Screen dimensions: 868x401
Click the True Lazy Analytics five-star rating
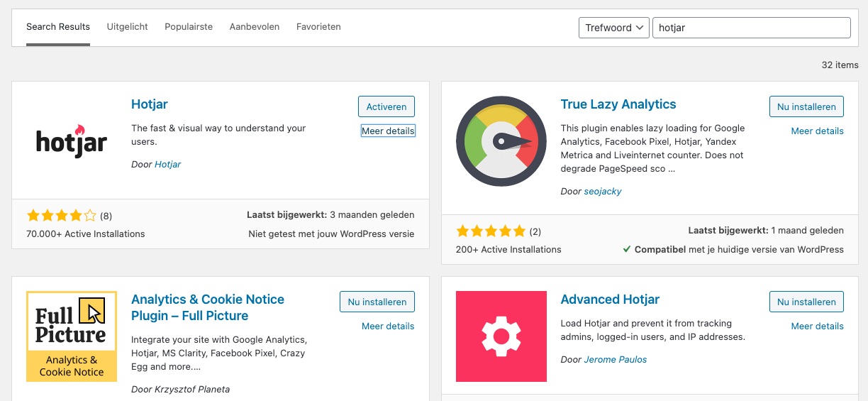[491, 231]
